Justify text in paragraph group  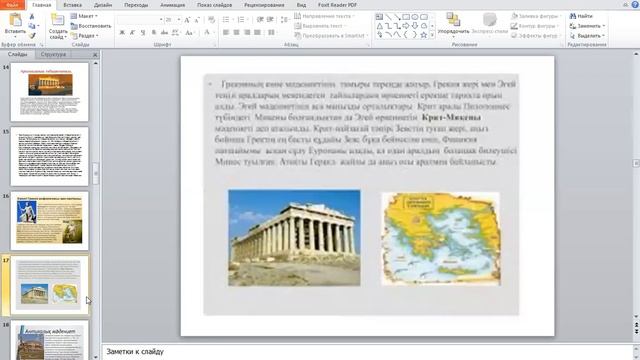pyautogui.click(x=258, y=32)
